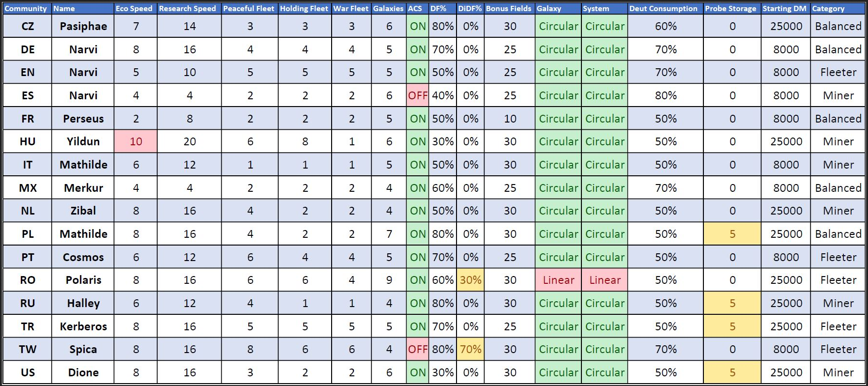Select the green ON cell in Pasiphae row
868x386 pixels.
pyautogui.click(x=417, y=26)
